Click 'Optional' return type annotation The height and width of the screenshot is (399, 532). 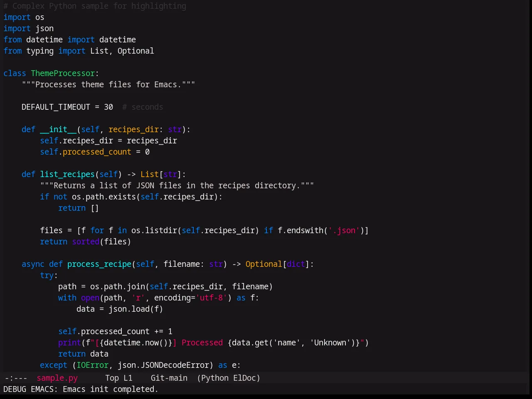264,264
